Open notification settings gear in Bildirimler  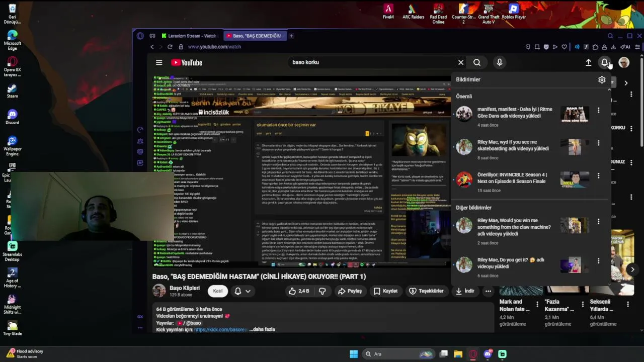[602, 79]
